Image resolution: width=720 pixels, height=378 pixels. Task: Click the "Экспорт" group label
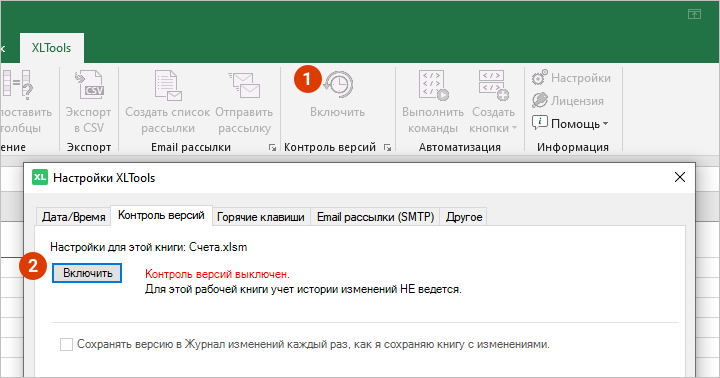89,147
